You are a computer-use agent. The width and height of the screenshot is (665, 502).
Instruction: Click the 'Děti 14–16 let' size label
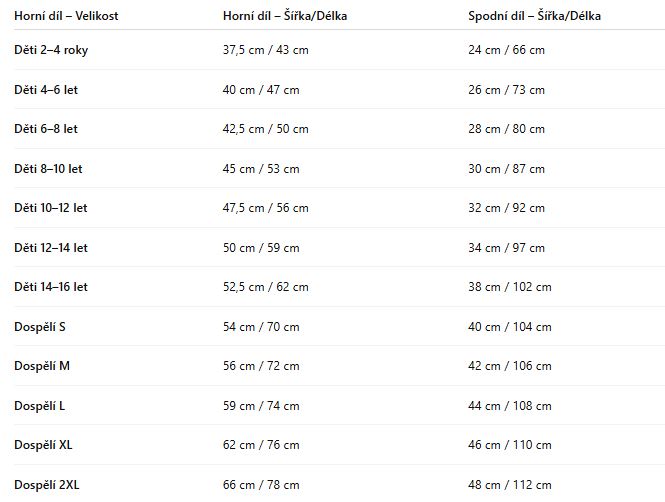click(52, 287)
